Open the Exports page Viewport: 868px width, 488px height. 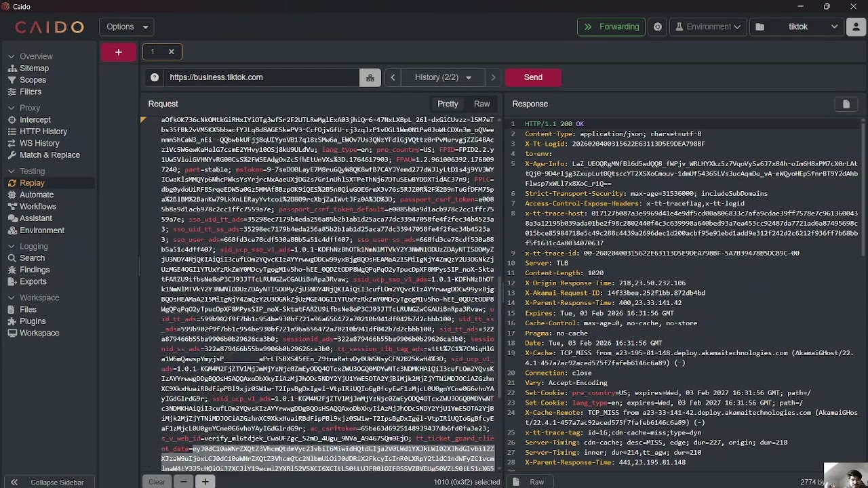(33, 281)
